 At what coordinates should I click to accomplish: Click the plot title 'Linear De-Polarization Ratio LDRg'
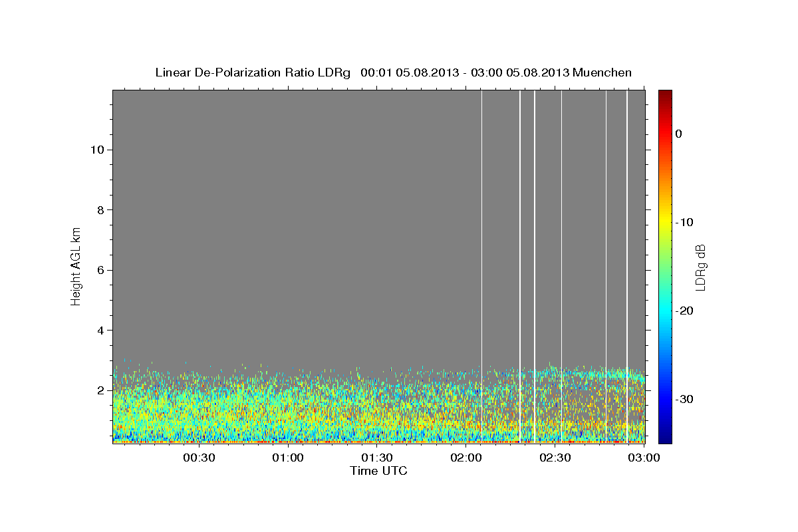253,72
